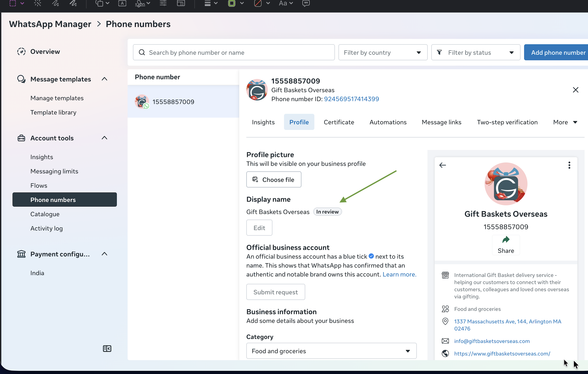
Task: Click the Message templates chat bubble icon
Action: pyautogui.click(x=21, y=79)
